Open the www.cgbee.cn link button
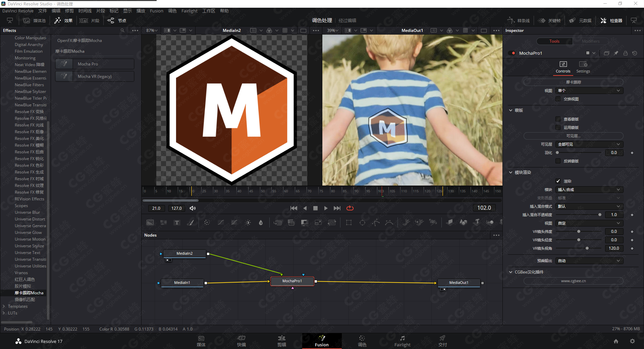Viewport: 644px width, 349px height. pyautogui.click(x=573, y=281)
